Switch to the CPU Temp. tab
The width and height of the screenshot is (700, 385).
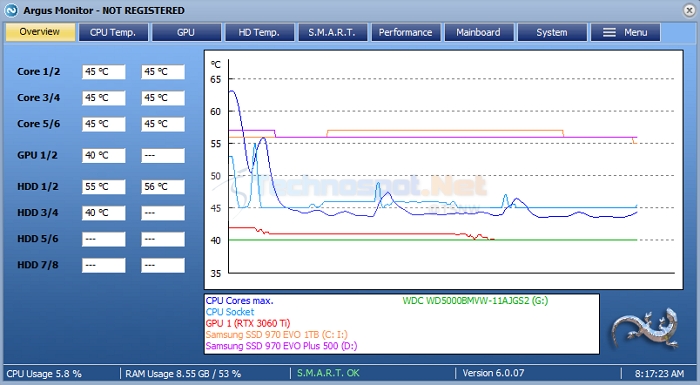113,33
